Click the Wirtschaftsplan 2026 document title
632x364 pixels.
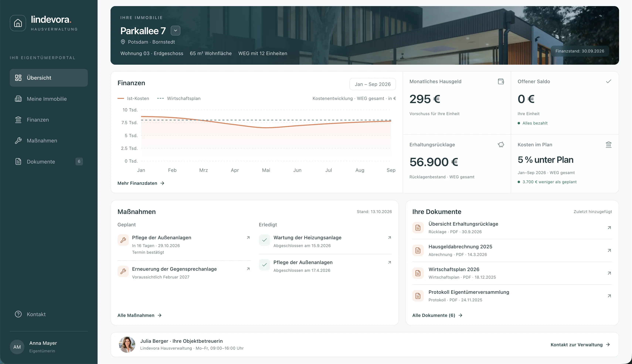point(454,270)
